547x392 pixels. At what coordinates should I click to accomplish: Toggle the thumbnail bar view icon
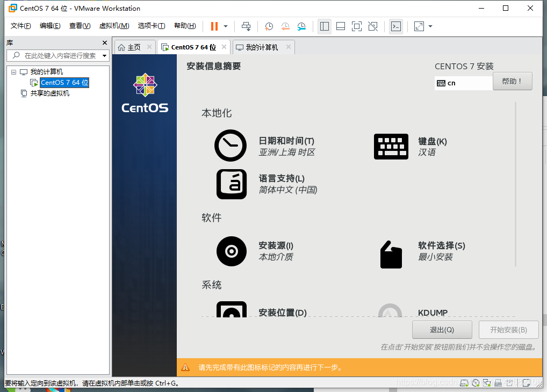(341, 26)
